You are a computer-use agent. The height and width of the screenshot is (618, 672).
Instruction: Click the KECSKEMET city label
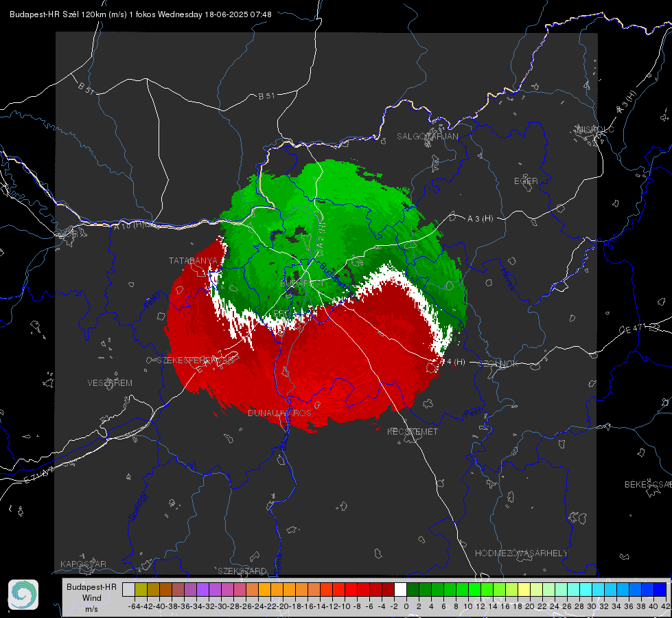point(413,432)
